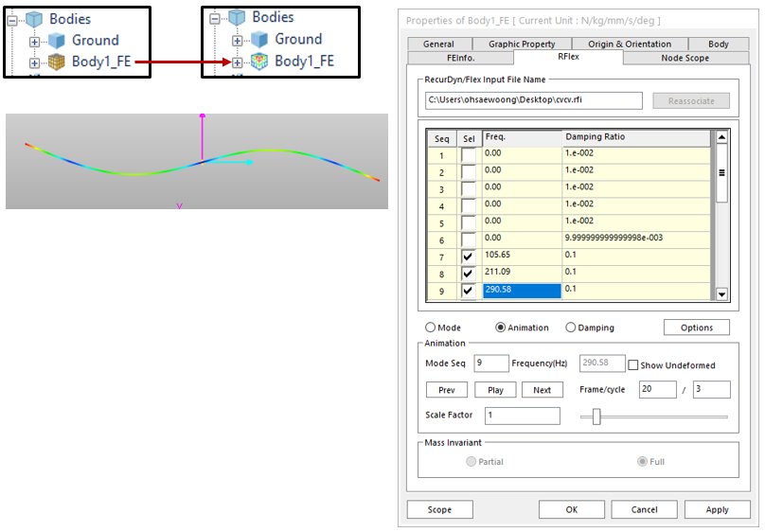This screenshot has width=765, height=532.
Task: Click the Ground cube icon in left tree
Action: click(57, 41)
